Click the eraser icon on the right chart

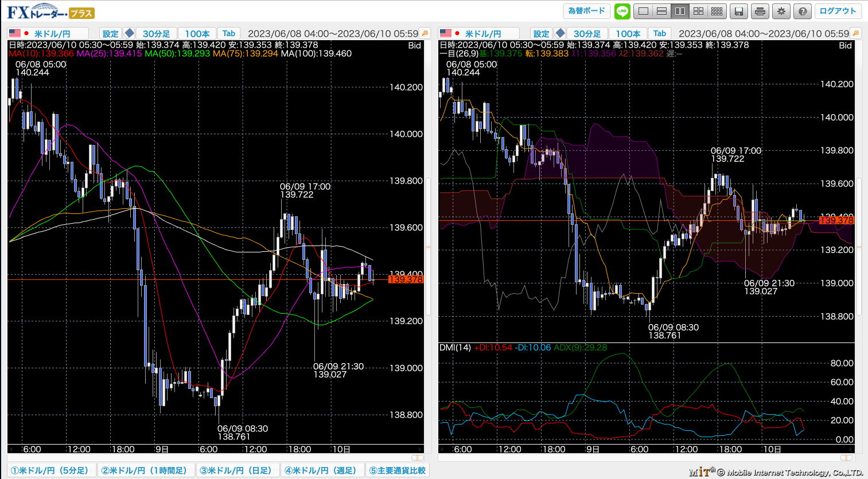560,33
